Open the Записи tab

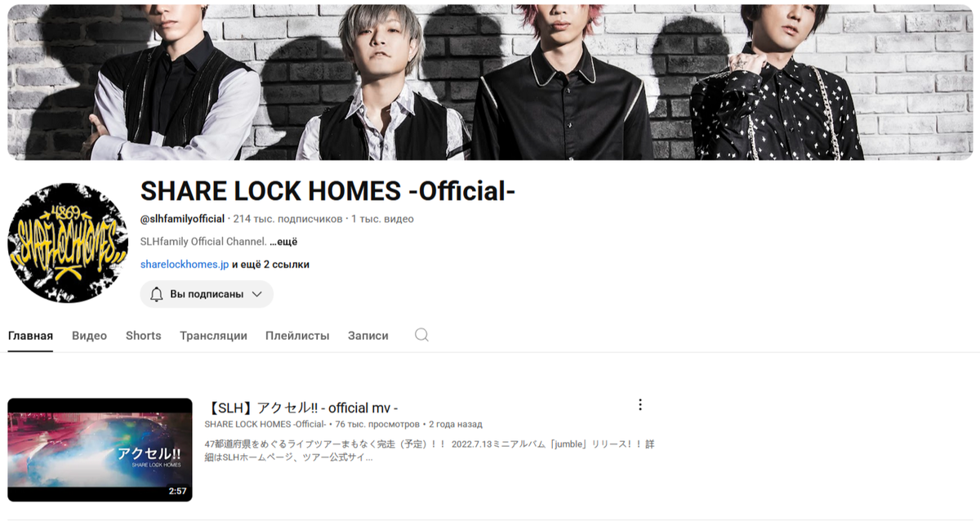pos(368,336)
